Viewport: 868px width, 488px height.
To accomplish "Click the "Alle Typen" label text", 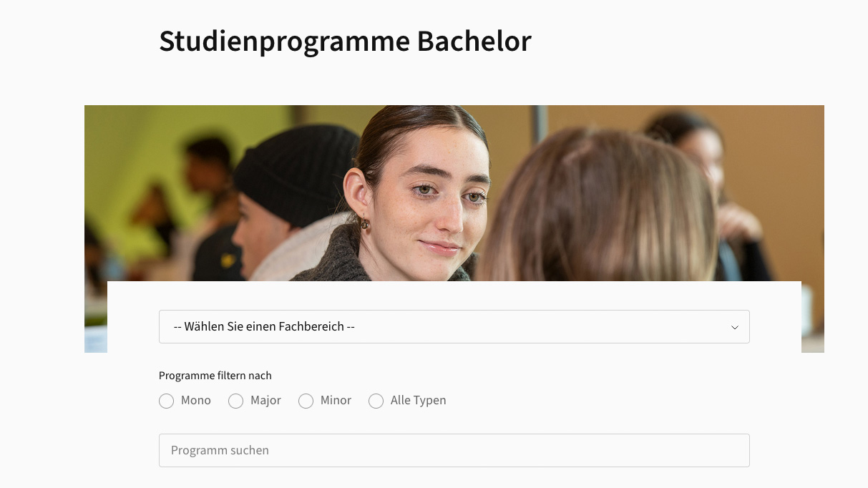I will click(x=418, y=401).
